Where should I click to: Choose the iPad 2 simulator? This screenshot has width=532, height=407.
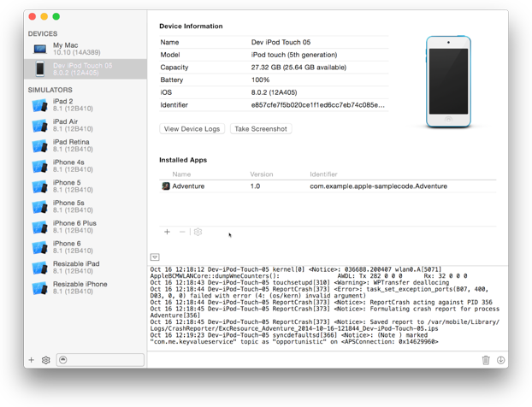pos(86,105)
